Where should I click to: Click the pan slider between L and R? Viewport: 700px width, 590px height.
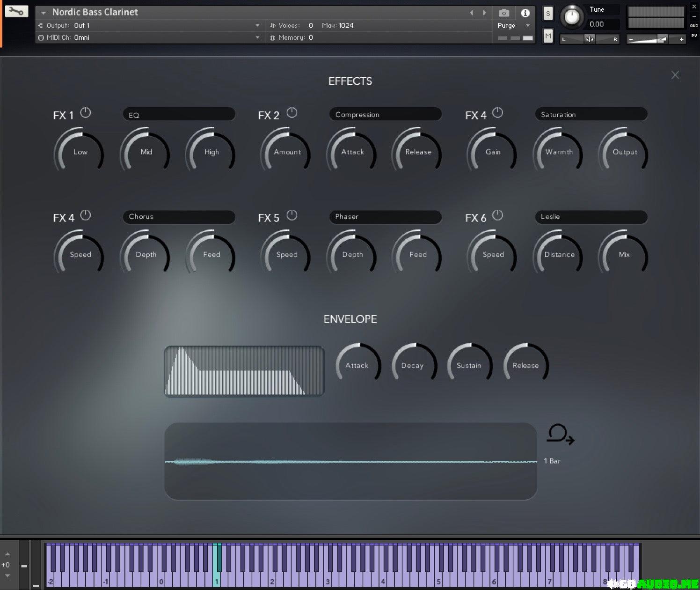[589, 39]
